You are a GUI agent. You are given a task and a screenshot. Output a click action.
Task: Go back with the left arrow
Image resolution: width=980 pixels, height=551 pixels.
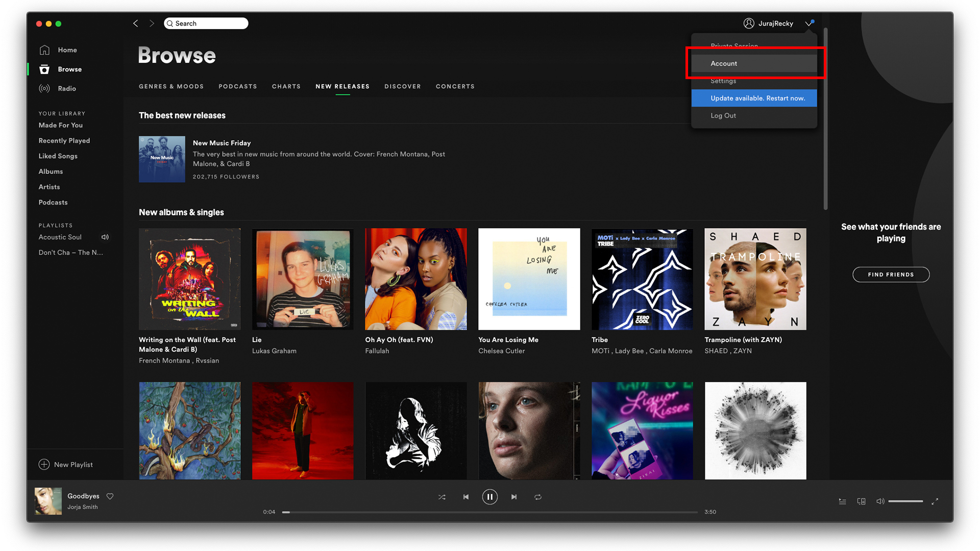(136, 23)
